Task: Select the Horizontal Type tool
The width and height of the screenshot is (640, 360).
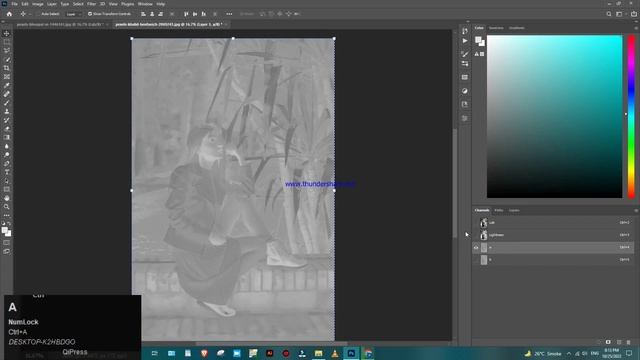Action: 7,172
